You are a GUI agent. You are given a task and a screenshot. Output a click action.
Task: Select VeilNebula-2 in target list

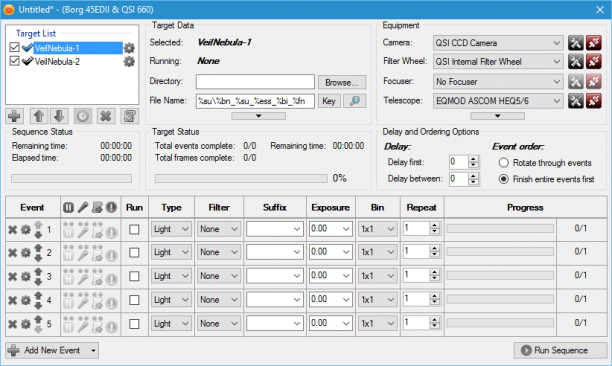(57, 62)
